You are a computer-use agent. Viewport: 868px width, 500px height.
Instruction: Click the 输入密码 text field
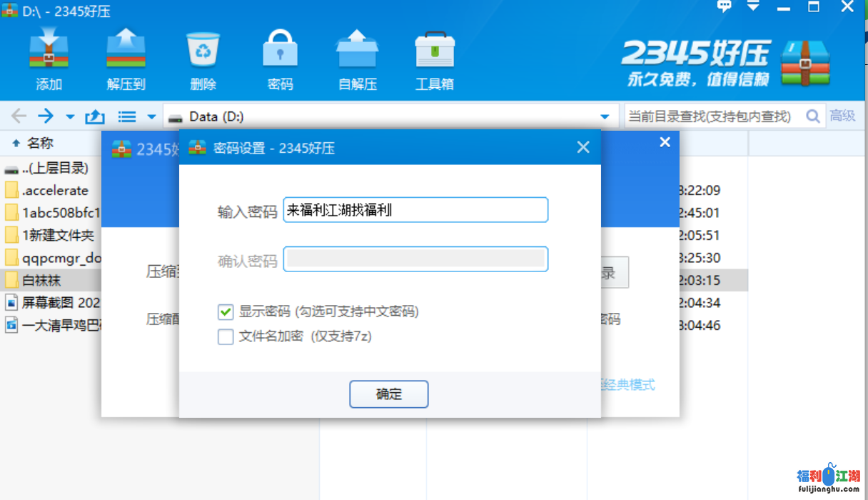tap(415, 210)
